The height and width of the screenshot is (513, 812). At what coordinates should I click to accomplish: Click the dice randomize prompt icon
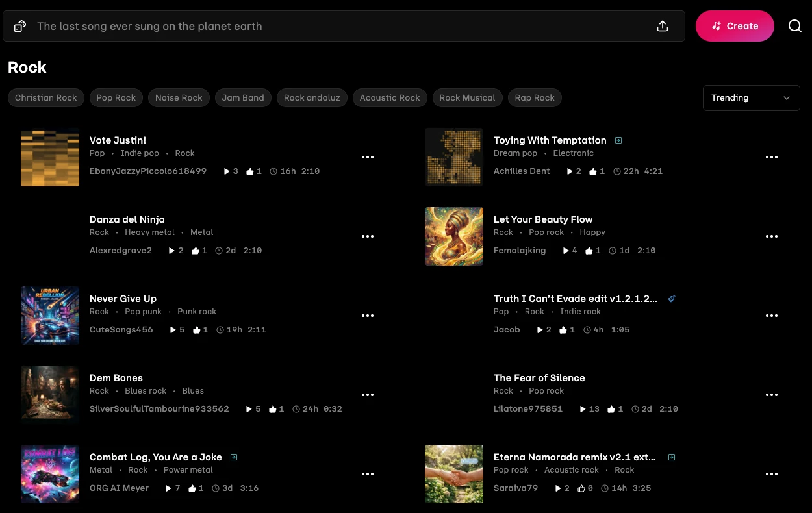tap(20, 26)
